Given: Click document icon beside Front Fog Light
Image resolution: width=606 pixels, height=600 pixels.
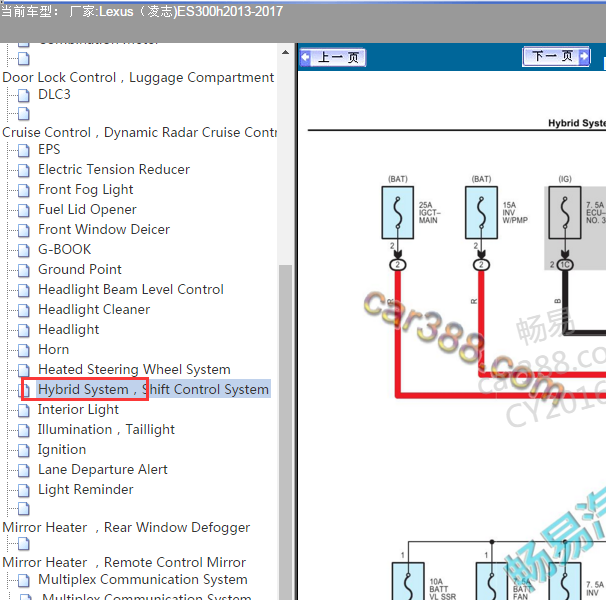Looking at the screenshot, I should point(24,190).
